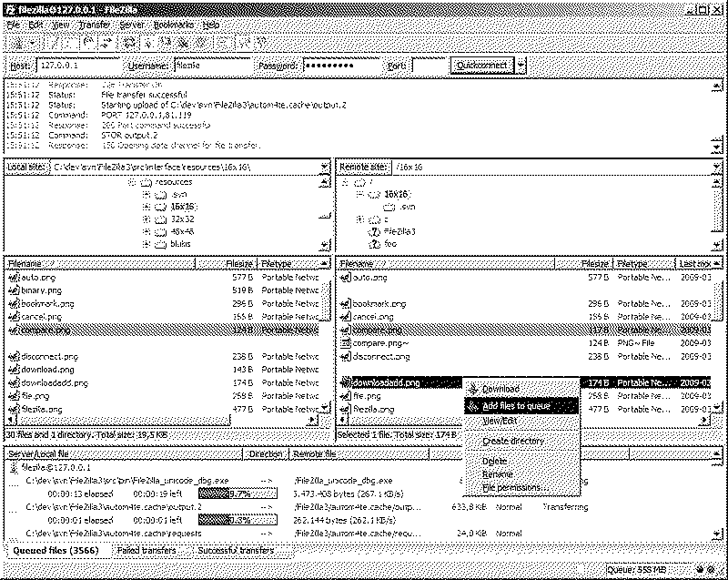This screenshot has width=728, height=580.
Task: Click the Download icon in context menu
Action: coord(472,389)
